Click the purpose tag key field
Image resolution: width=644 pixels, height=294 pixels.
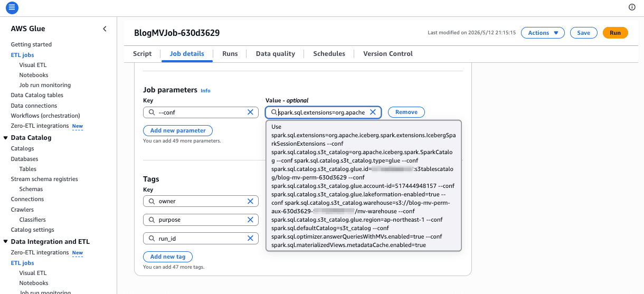[201, 220]
